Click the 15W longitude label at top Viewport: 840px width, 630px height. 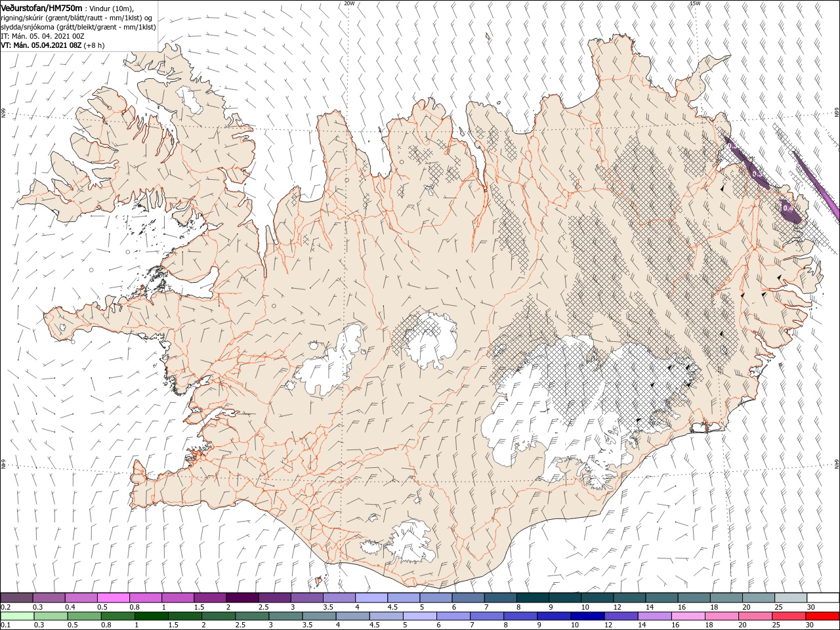click(x=694, y=3)
